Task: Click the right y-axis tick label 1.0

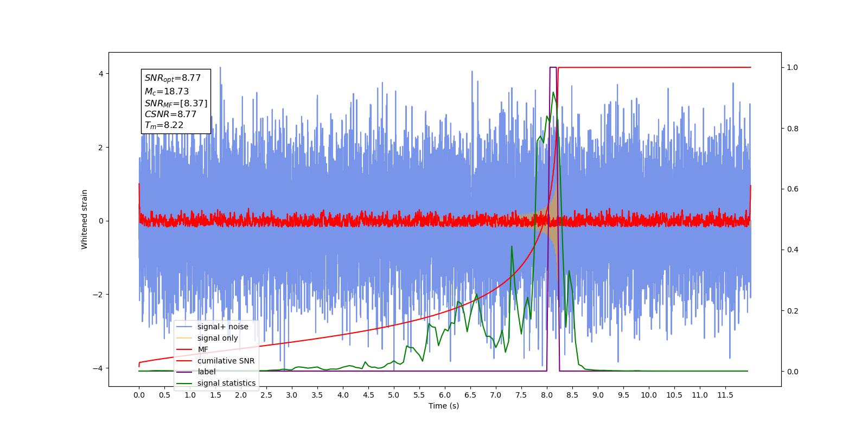Action: [x=793, y=67]
